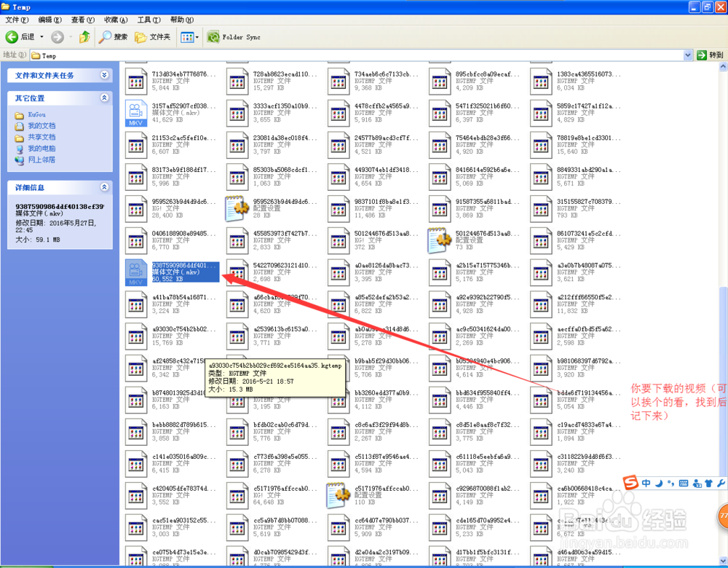The image size is (728, 568).
Task: Launch Folder Sync from the toolbar
Action: pos(234,36)
